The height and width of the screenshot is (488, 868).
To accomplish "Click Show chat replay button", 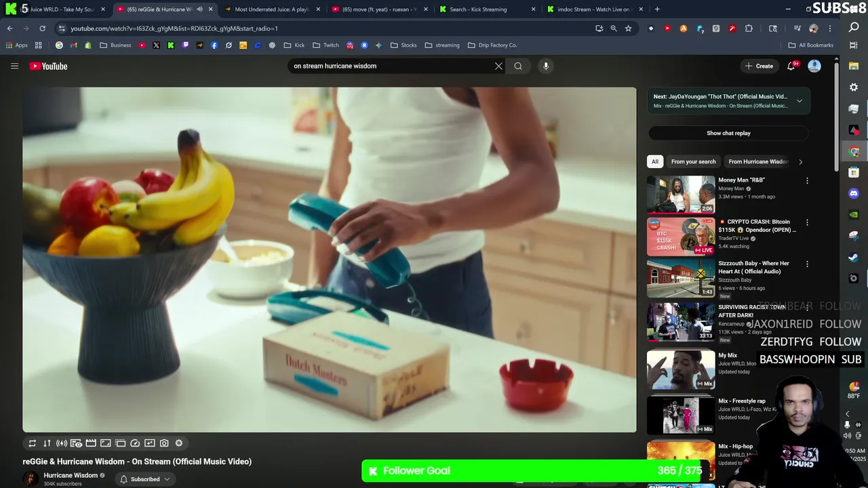I will (x=728, y=134).
